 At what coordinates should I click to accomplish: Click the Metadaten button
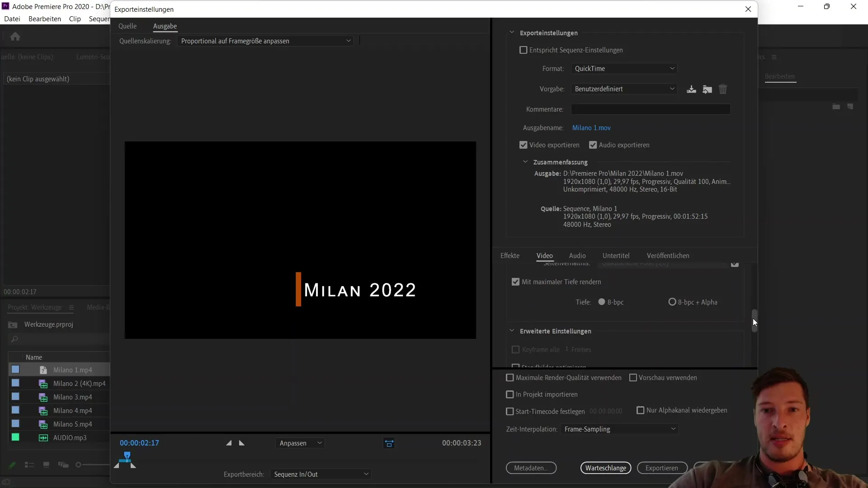(531, 468)
